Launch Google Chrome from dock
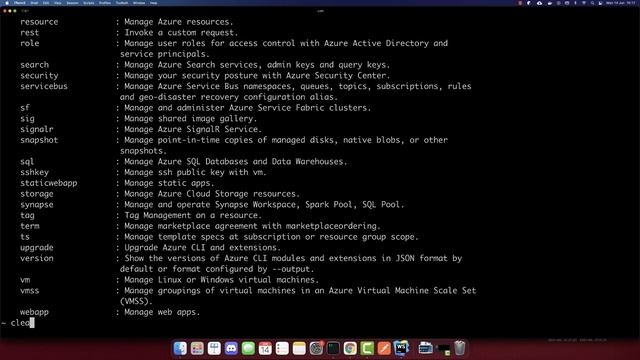 tap(350, 348)
